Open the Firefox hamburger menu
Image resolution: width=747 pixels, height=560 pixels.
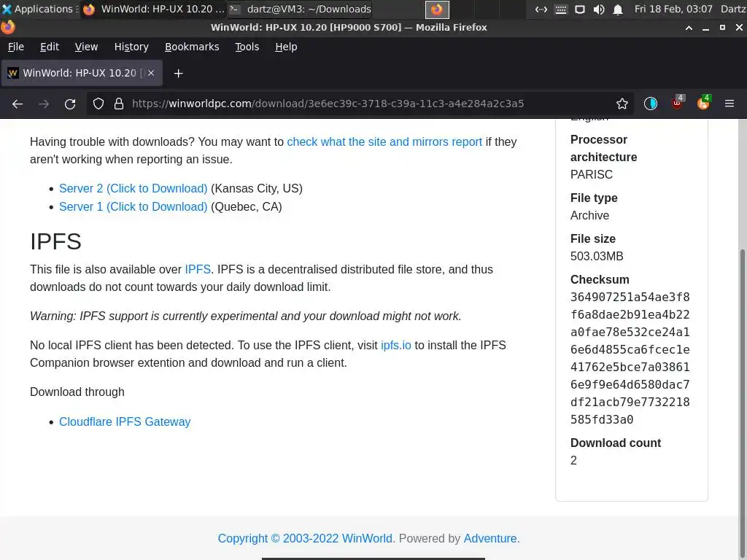point(729,104)
